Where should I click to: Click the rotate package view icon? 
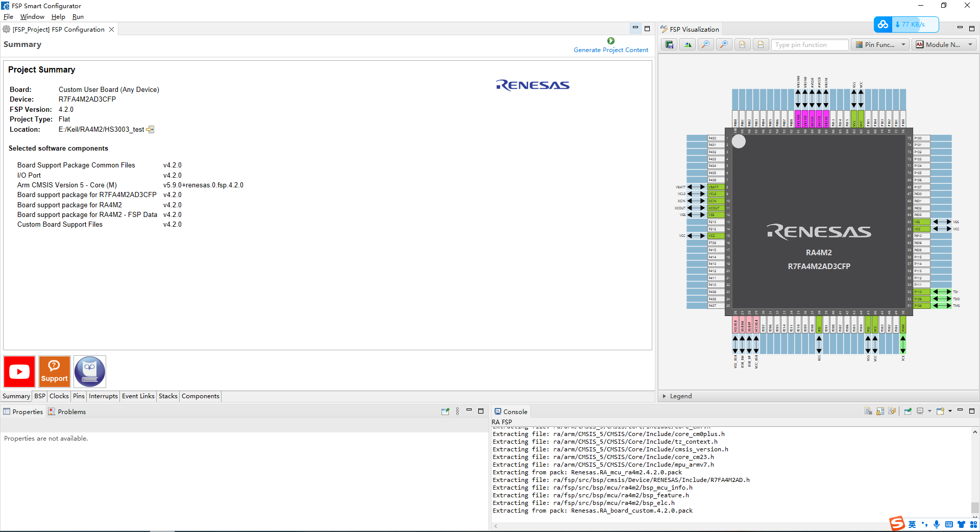(688, 45)
